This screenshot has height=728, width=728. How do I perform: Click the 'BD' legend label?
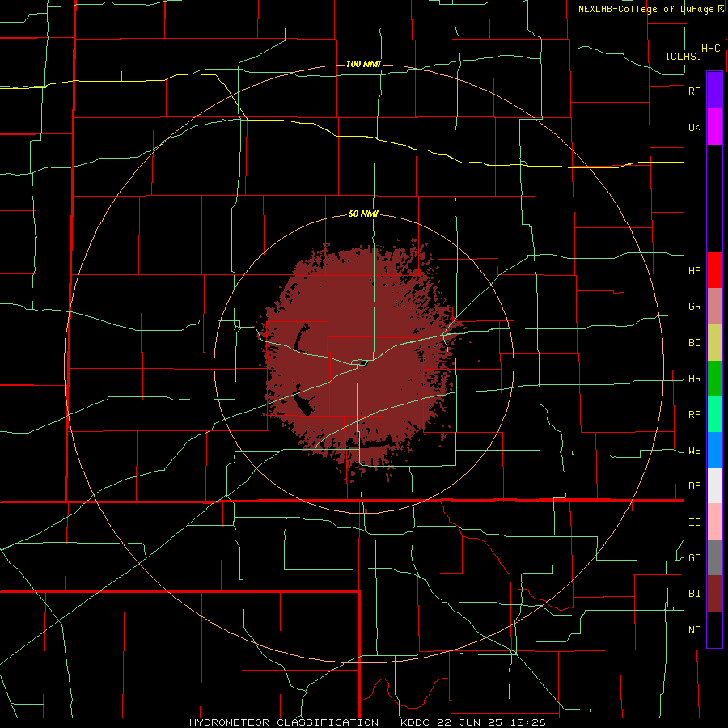coord(695,343)
